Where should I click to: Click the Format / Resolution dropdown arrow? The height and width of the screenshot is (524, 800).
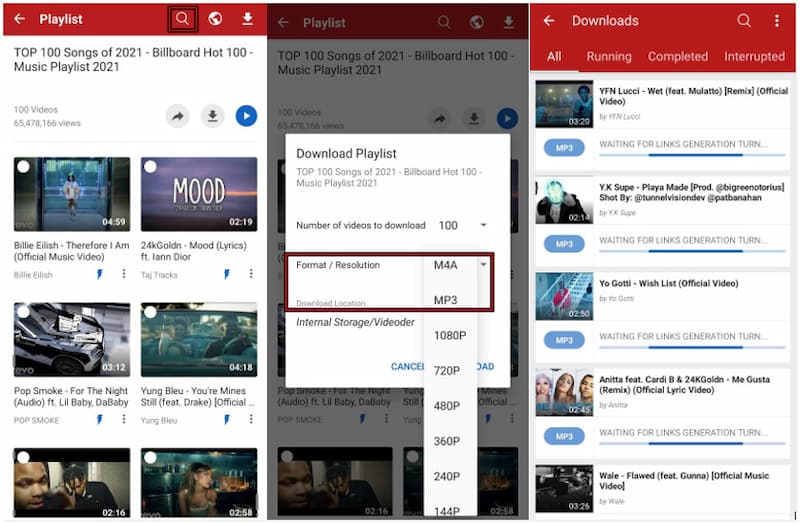point(483,264)
